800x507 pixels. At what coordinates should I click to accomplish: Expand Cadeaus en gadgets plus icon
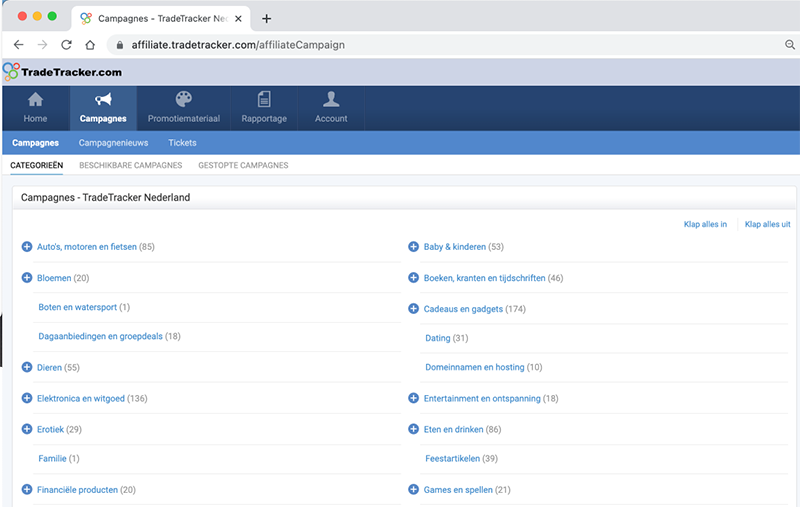point(413,309)
